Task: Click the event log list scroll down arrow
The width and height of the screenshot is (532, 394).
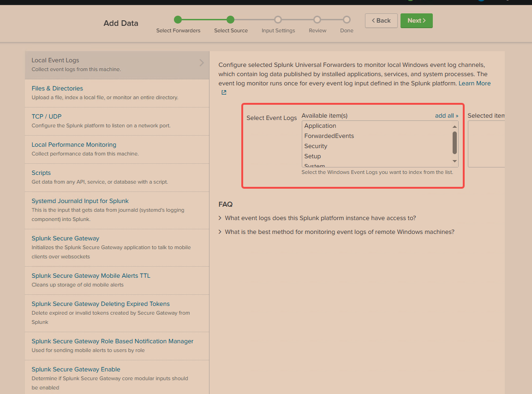Action: [454, 161]
